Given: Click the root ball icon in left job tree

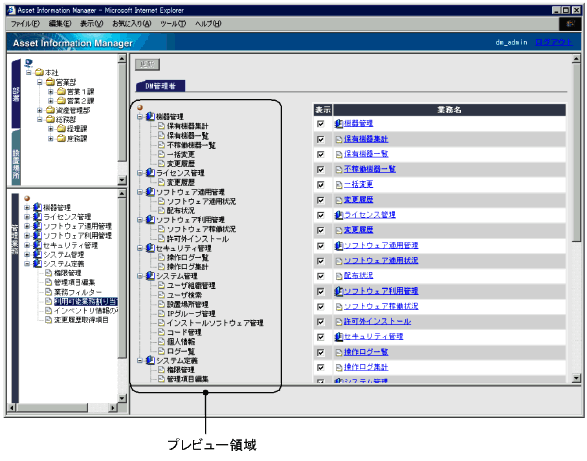Looking at the screenshot, I should 27,198.
